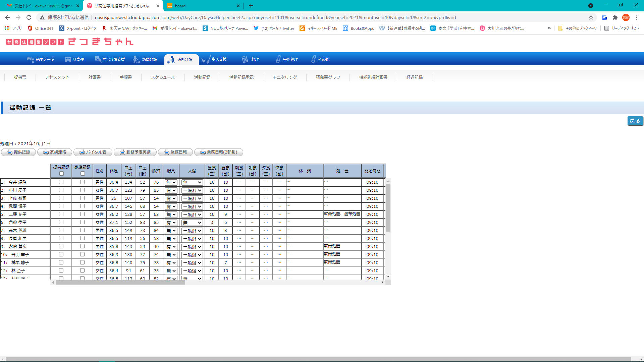Tick 提供記録 checkbox for 今井 row
The height and width of the screenshot is (362, 644).
pos(61,182)
